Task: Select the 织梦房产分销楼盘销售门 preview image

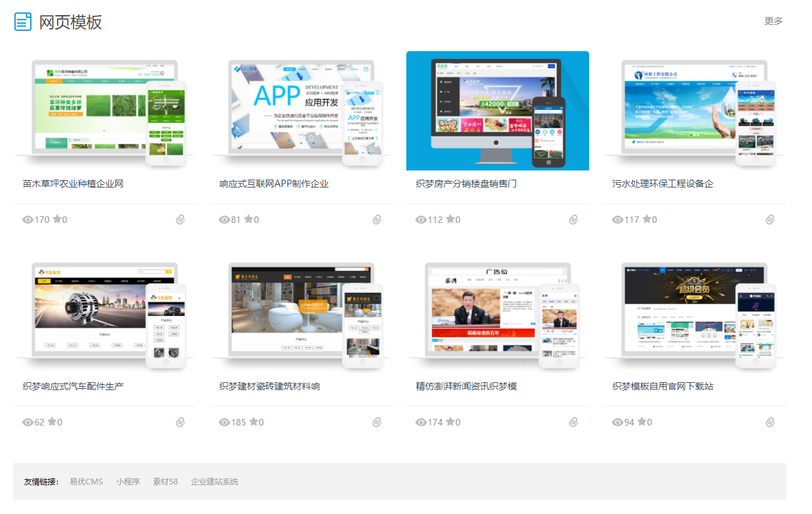Action: pos(497,111)
